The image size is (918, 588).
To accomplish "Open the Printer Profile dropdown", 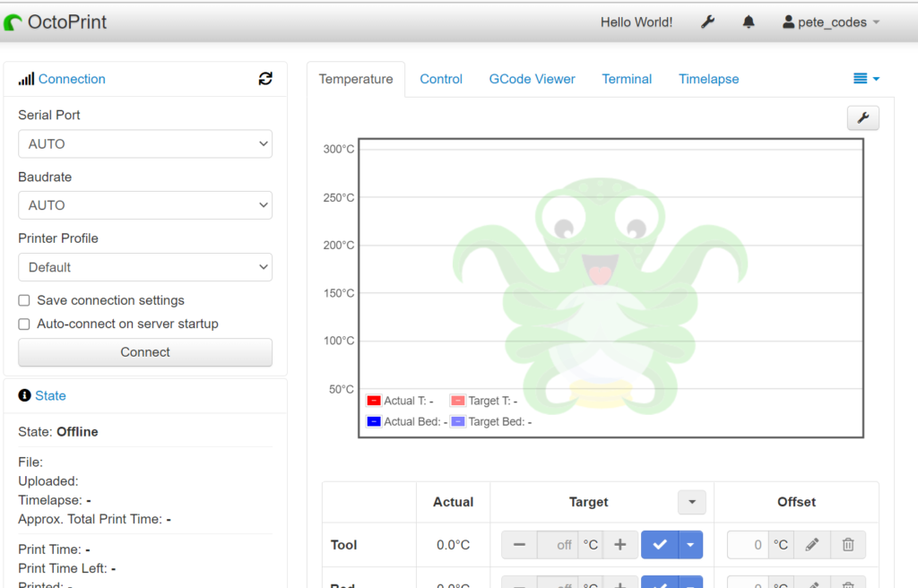I will 145,267.
